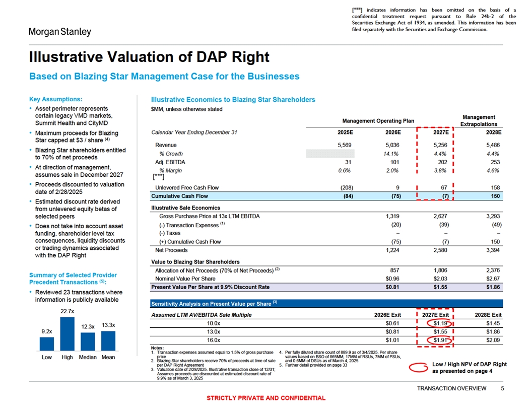Image resolution: width=532 pixels, height=411 pixels.
Task: Select the Net Proceeds value 3,394
Action: (493, 250)
